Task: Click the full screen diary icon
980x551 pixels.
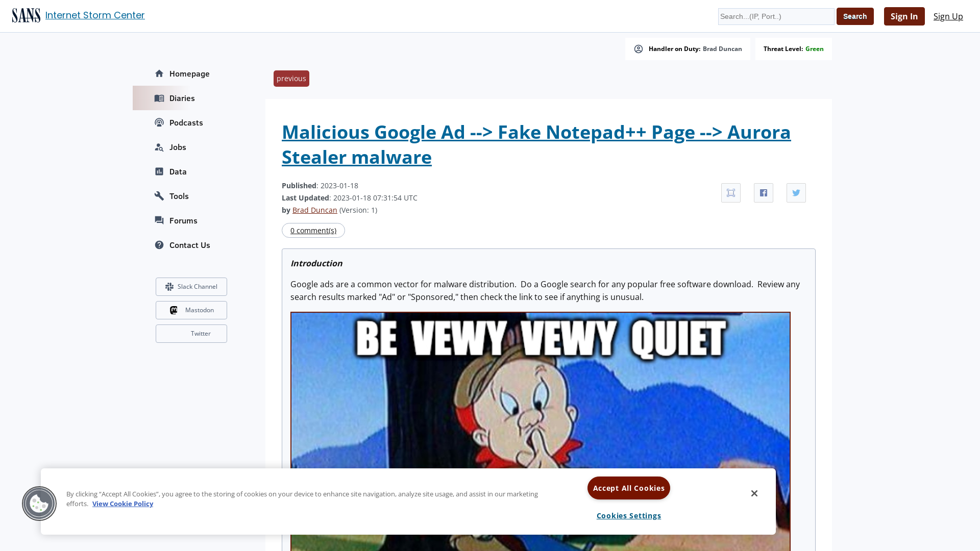Action: tap(731, 193)
